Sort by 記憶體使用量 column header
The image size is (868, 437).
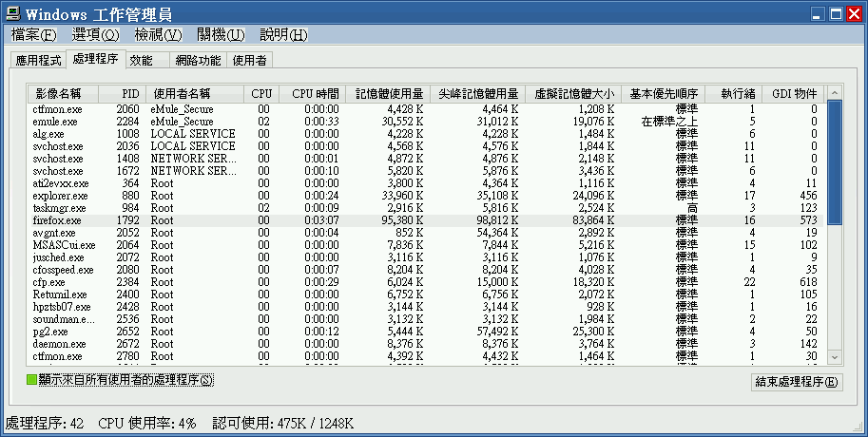388,93
